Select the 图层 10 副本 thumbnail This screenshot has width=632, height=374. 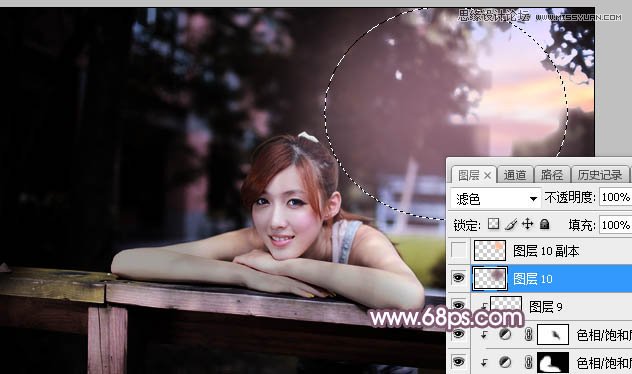(x=490, y=250)
